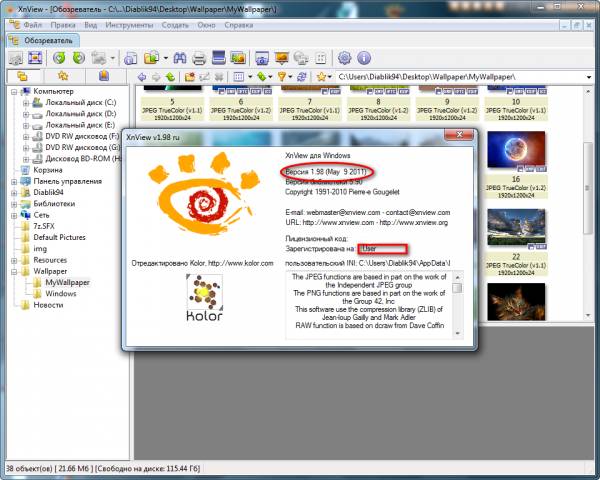The image size is (600, 480).
Task: Create a new folder icon
Action: click(x=190, y=77)
